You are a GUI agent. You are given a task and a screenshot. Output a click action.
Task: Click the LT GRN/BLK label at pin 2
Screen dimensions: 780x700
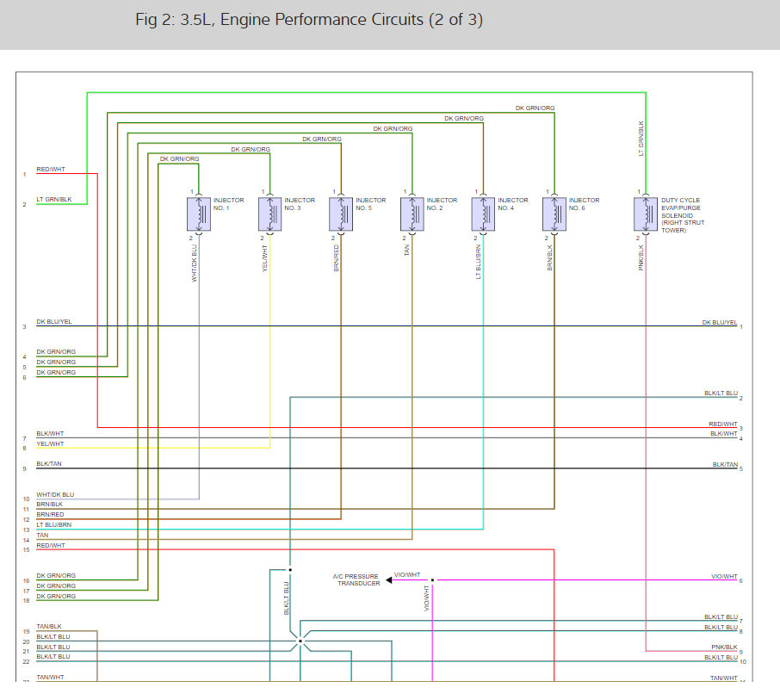(x=53, y=199)
